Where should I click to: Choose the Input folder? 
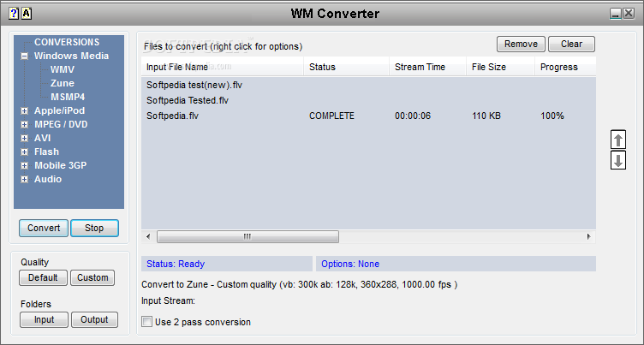click(x=44, y=319)
